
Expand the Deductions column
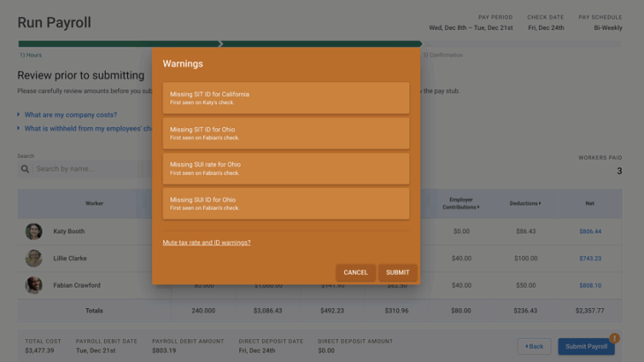[525, 203]
